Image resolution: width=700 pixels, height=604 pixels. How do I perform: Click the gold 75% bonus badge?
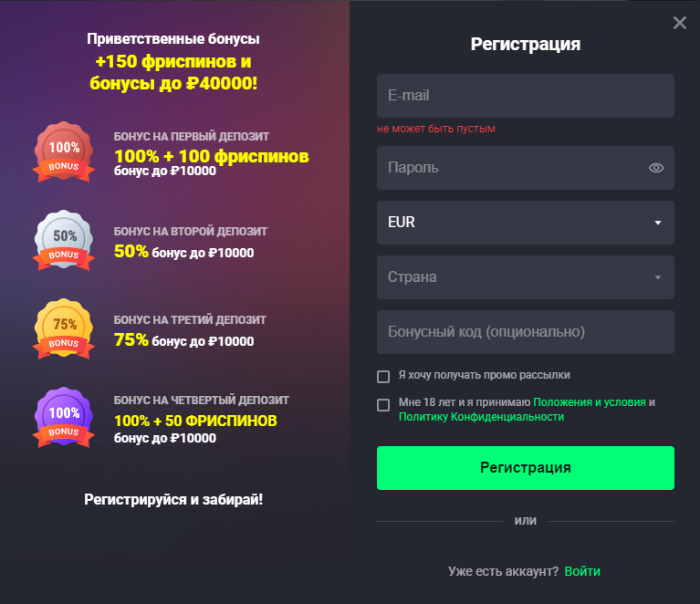(x=64, y=328)
